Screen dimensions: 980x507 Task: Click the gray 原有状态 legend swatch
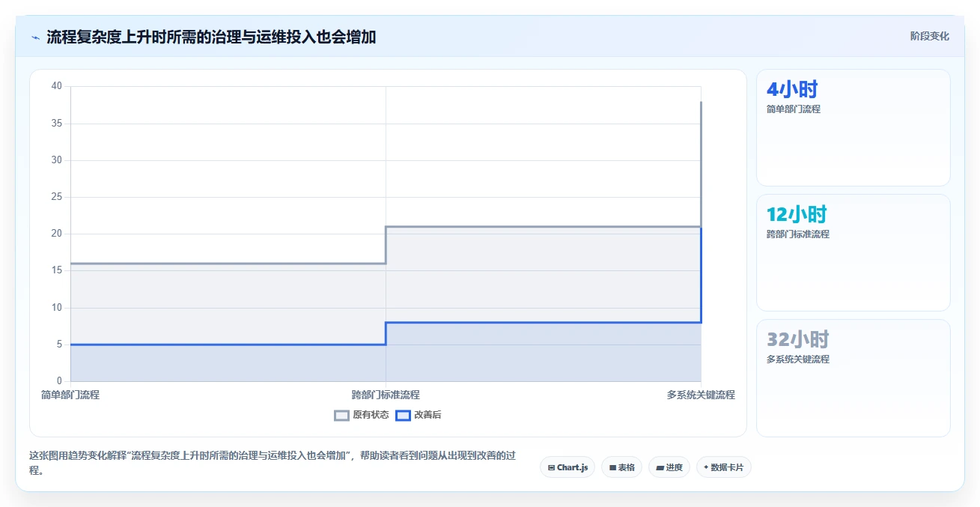341,415
